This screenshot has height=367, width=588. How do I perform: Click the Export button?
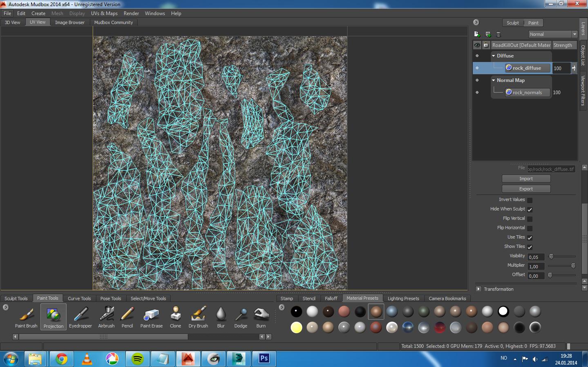coord(526,189)
